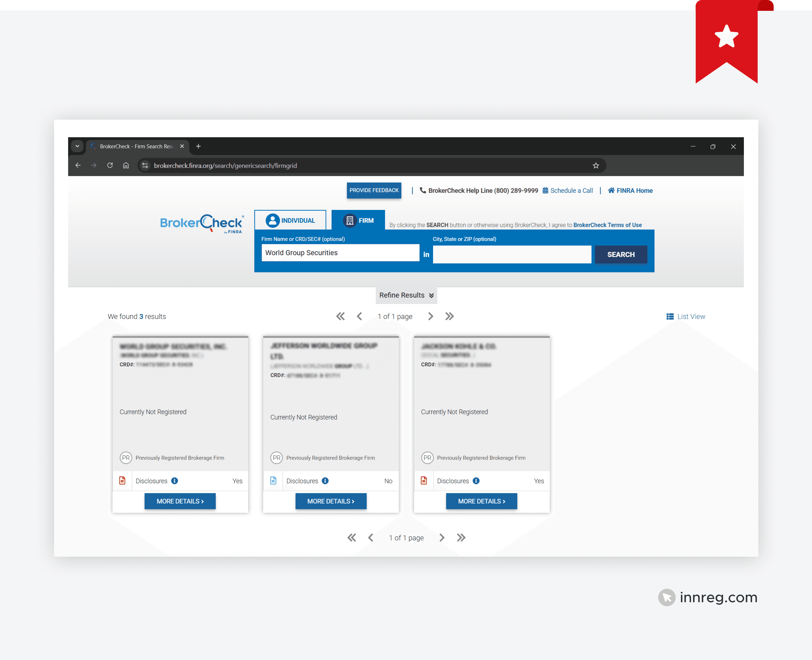The width and height of the screenshot is (812, 660).
Task: Open the browser tab search dropdown
Action: tap(77, 146)
